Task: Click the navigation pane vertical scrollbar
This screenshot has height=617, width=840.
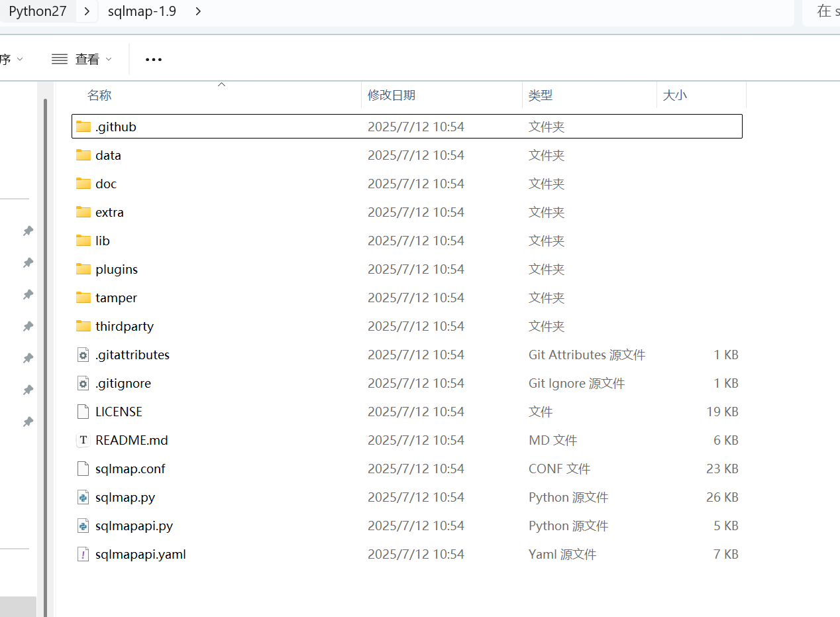Action: click(45, 358)
